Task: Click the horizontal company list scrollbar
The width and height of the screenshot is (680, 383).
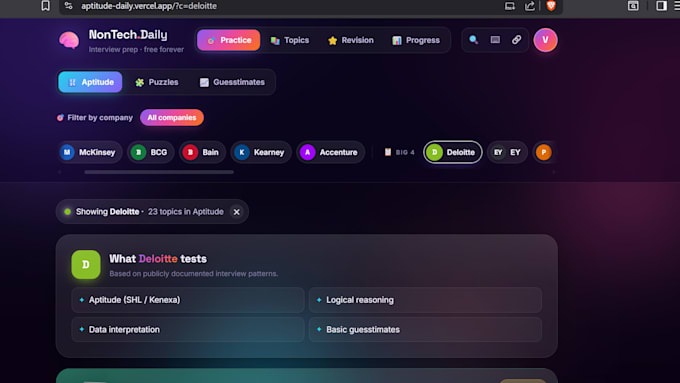Action: pos(159,172)
